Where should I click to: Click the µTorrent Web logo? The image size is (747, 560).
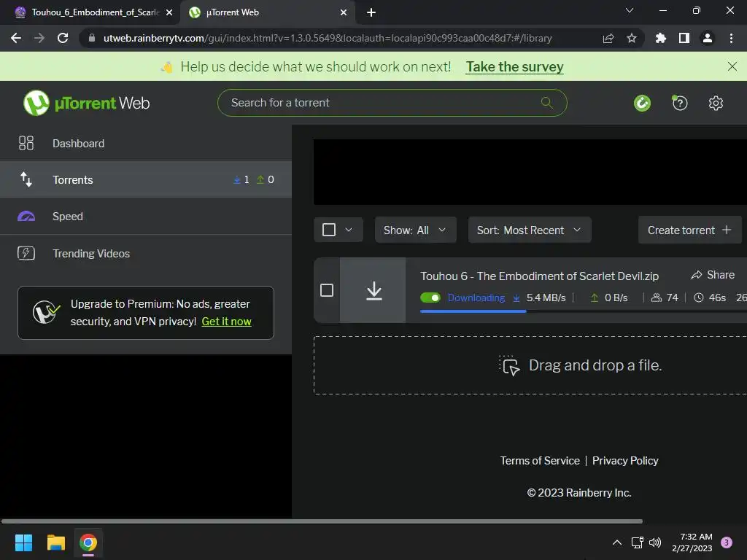(x=86, y=103)
